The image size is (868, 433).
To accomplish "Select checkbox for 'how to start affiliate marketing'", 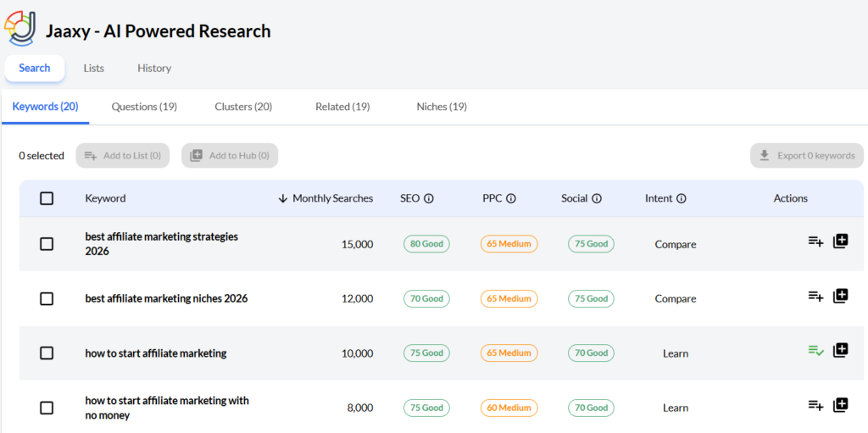I will point(47,353).
